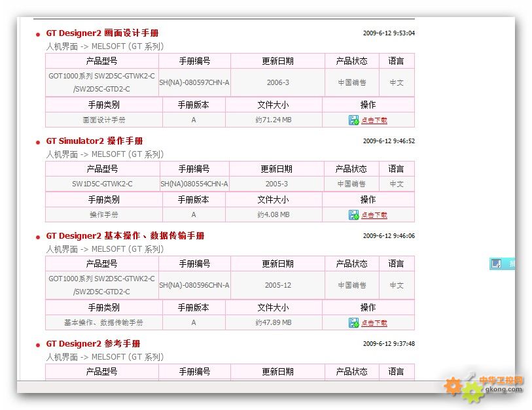Image resolution: width=532 pixels, height=410 pixels.
Task: Open GT Designer2 基本操作、数据传输手册 title link
Action: tap(125, 236)
